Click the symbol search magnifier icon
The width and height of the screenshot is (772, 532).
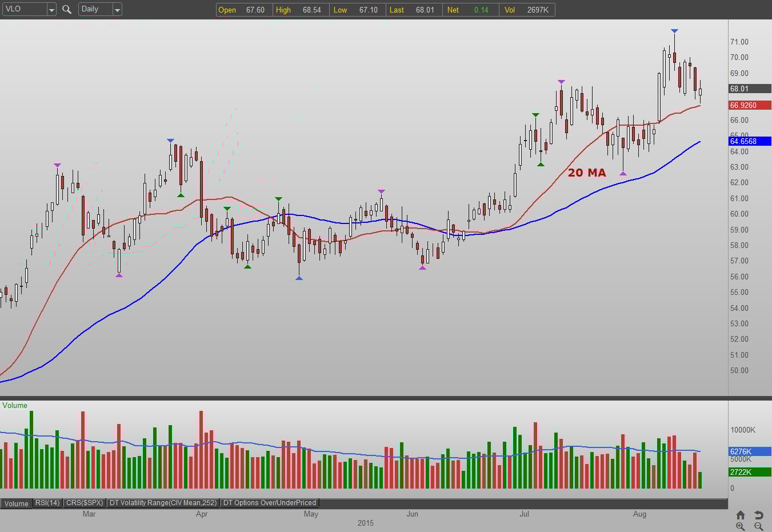point(67,10)
